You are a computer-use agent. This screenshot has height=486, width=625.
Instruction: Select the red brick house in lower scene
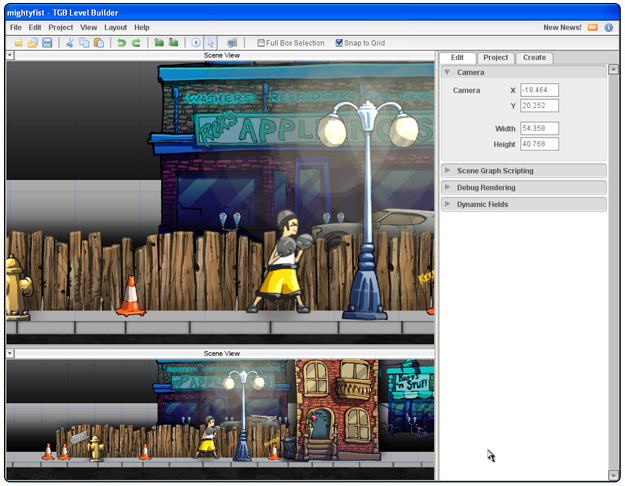click(337, 409)
